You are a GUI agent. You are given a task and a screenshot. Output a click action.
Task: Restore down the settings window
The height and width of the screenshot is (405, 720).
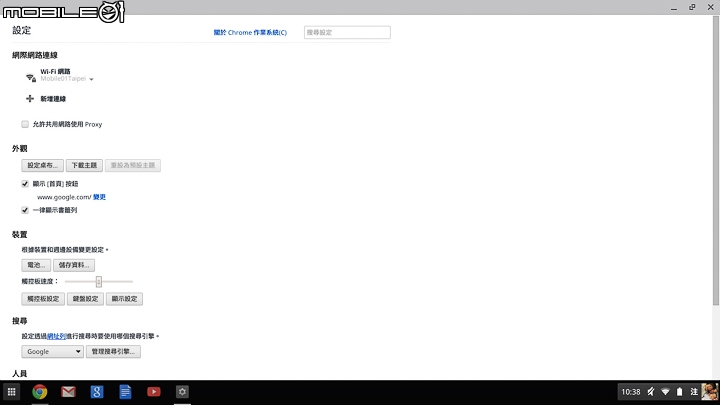[692, 7]
